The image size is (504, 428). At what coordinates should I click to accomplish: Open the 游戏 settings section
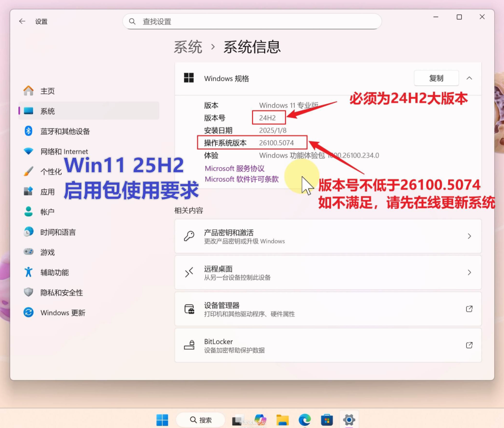[x=47, y=252]
